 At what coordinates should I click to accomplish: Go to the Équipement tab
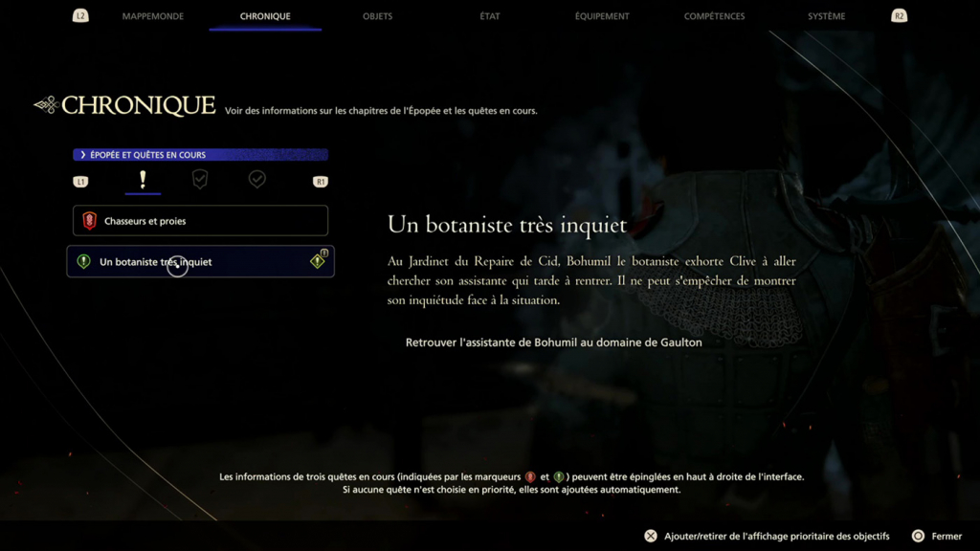602,16
